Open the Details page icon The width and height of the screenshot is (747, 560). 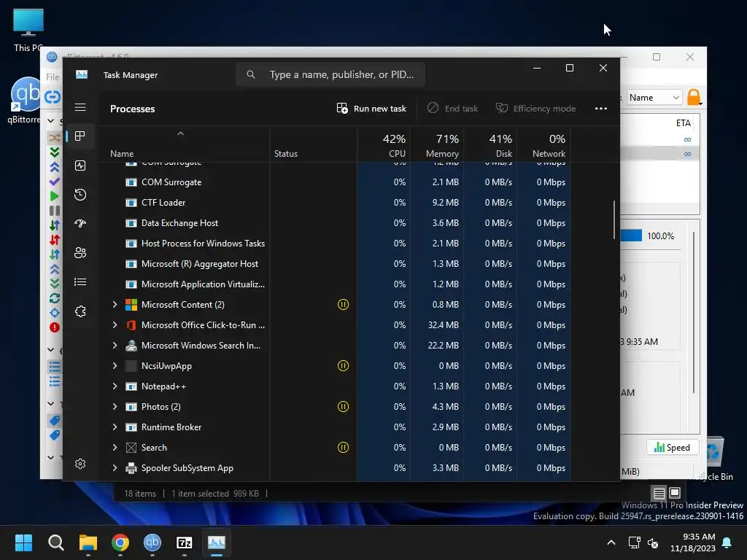[80, 282]
